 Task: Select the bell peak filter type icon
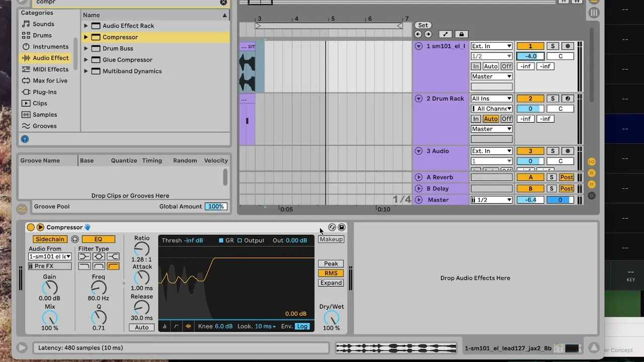99,257
